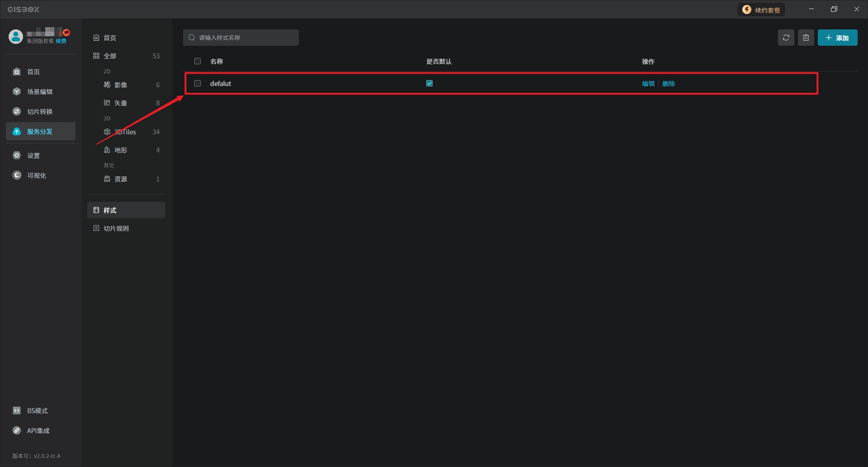
Task: Open API集成 integration page
Action: [x=38, y=431]
